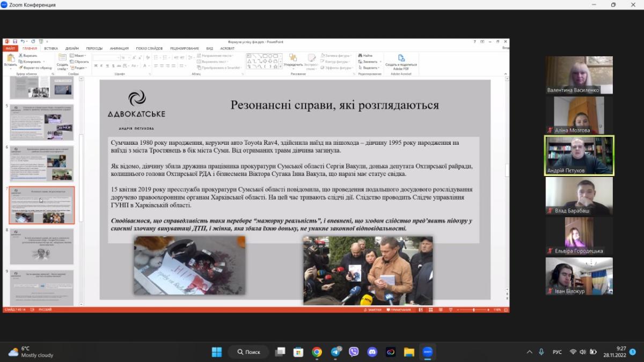
Task: Click the Undo arrow in quick access toolbar
Action: pos(23,41)
